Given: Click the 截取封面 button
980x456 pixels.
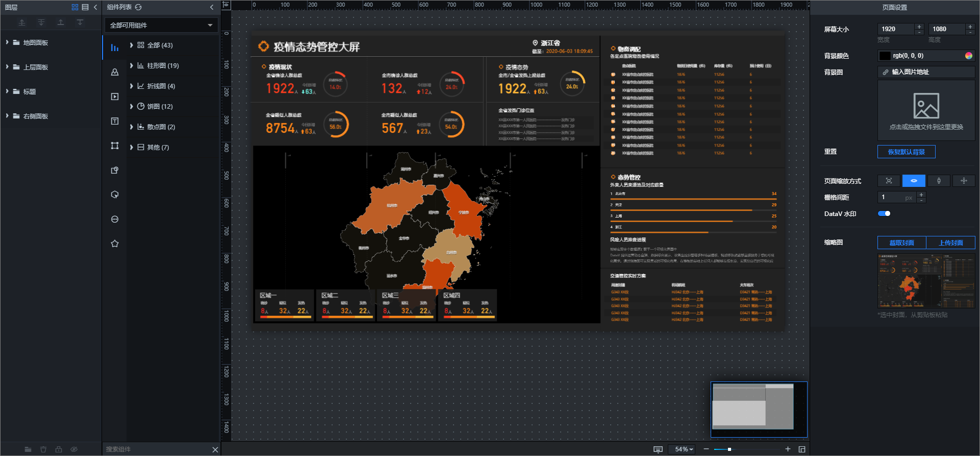Looking at the screenshot, I should point(902,243).
